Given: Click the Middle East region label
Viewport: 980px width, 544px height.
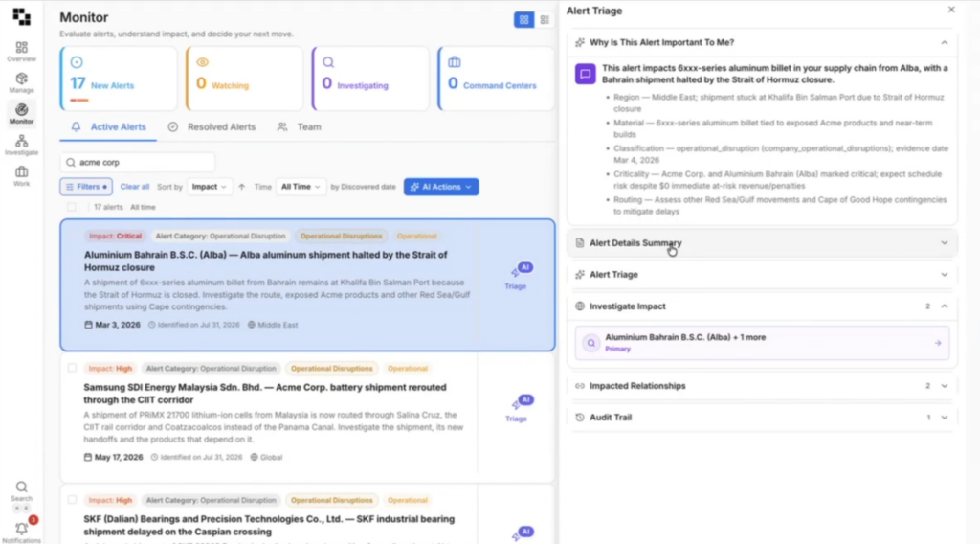Looking at the screenshot, I should [x=273, y=325].
